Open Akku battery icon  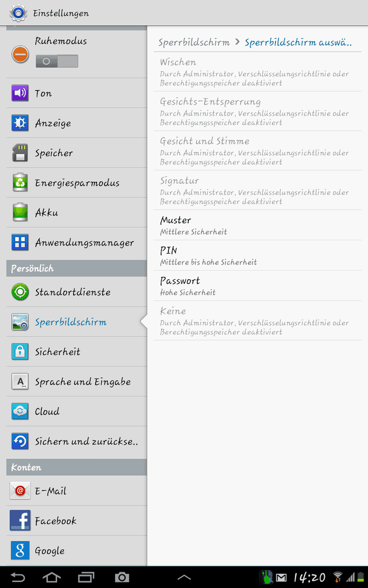(x=20, y=212)
